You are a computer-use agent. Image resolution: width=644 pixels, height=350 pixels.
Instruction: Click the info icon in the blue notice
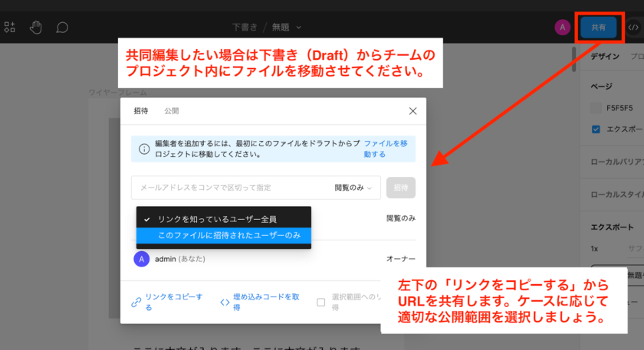[x=143, y=148]
